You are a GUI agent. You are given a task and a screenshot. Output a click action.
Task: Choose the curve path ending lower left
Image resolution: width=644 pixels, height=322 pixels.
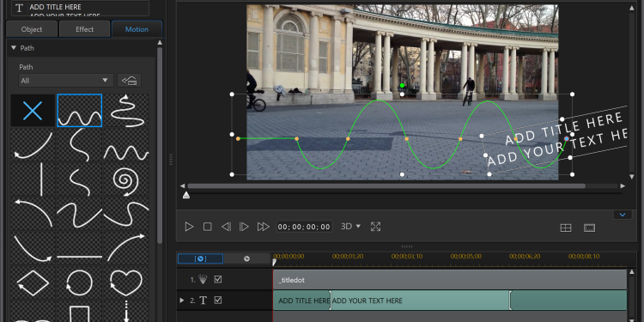[33, 145]
